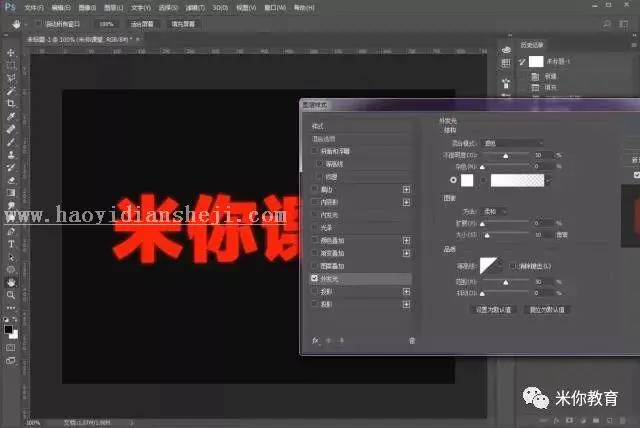Open the 窗口(W) menu

tap(275, 8)
